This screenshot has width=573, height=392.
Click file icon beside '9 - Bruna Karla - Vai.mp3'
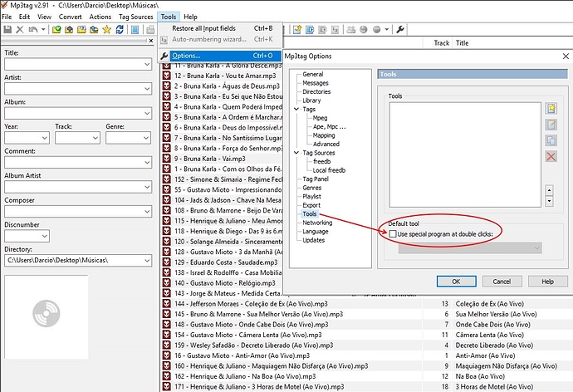click(x=167, y=159)
